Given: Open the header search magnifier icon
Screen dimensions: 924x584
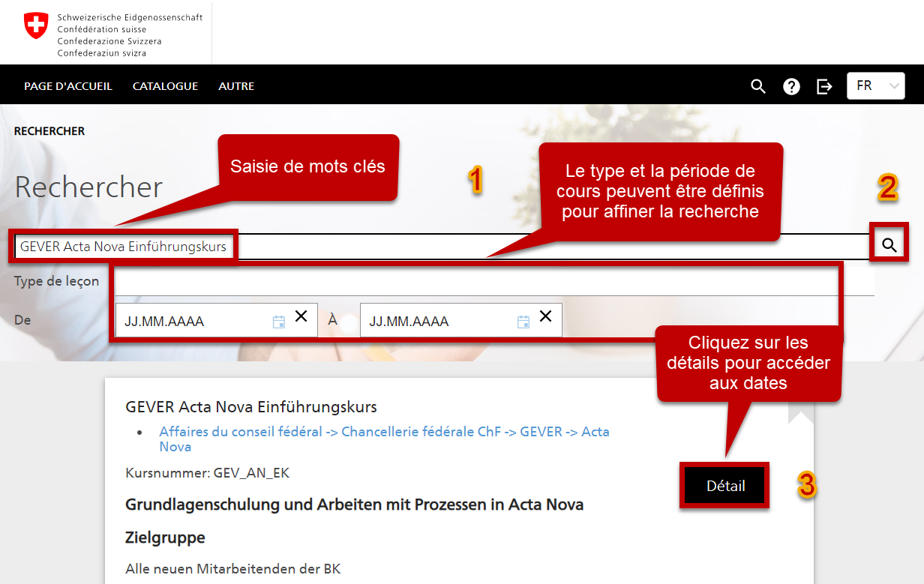Looking at the screenshot, I should [758, 86].
